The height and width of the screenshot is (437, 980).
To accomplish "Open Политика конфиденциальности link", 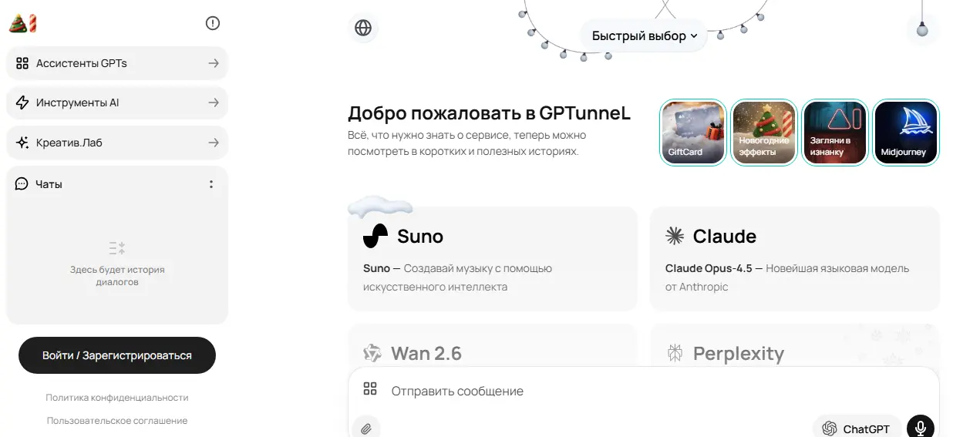I will 117,398.
